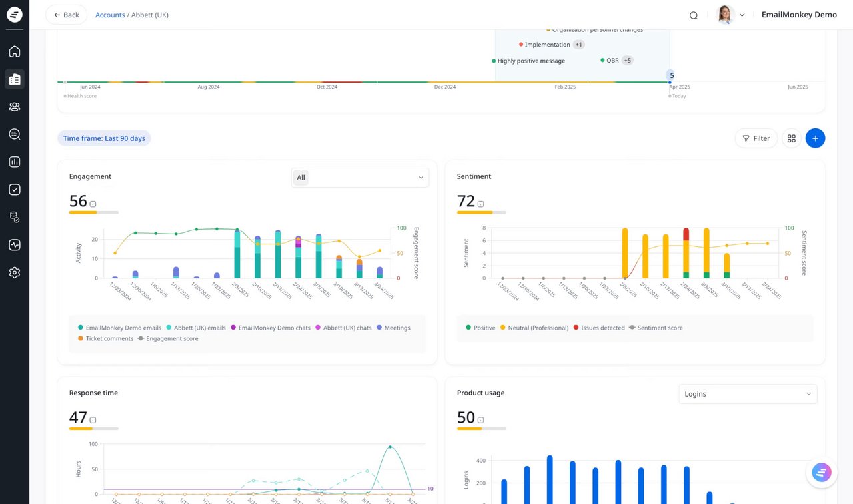Screen dimensions: 853x504
Task: Open the floating assistant chat bubble
Action: 822,473
